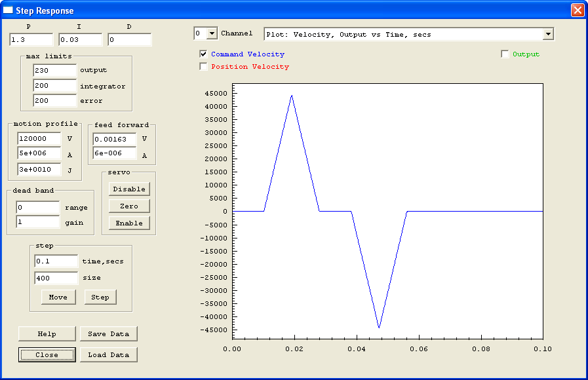Select the max output limit field
The image size is (588, 380).
coord(54,70)
